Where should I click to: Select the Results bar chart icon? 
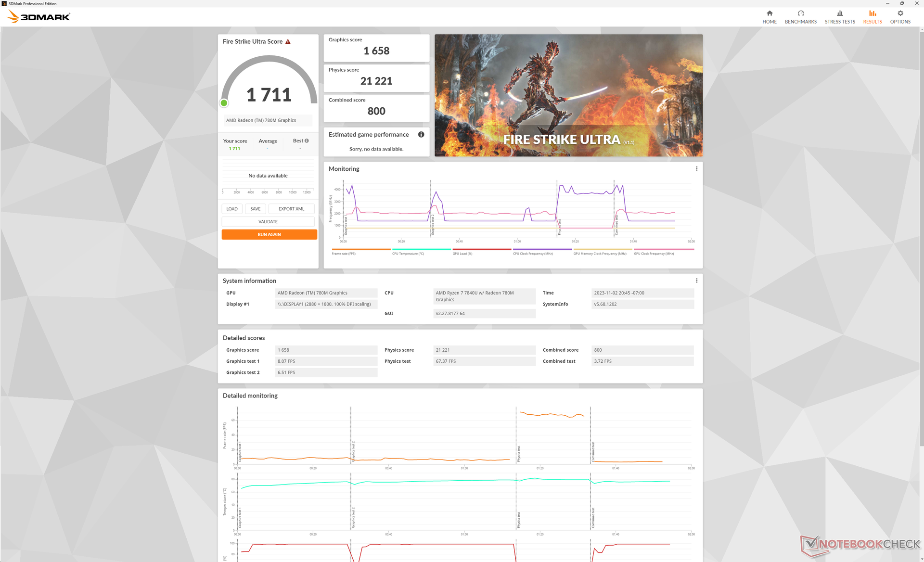tap(872, 13)
